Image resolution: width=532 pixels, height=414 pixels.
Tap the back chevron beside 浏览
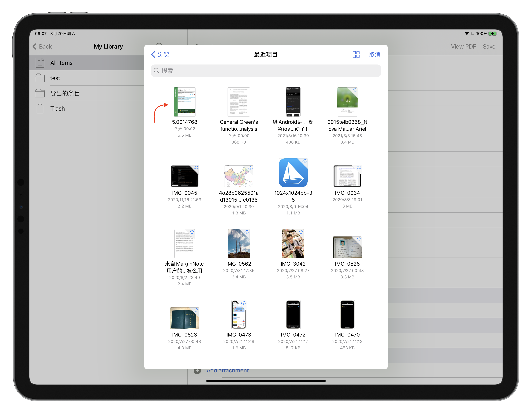[x=153, y=54]
